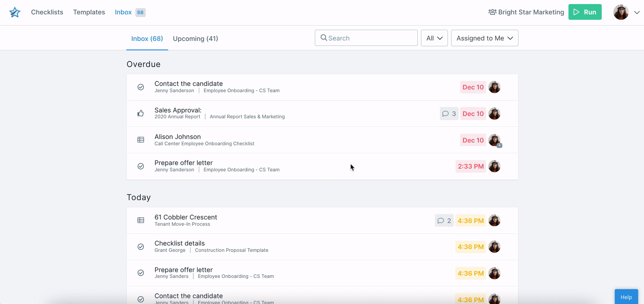Click Call Center Employee Onboarding Checklist text
Screen dimensions: 644x304
tap(205, 143)
